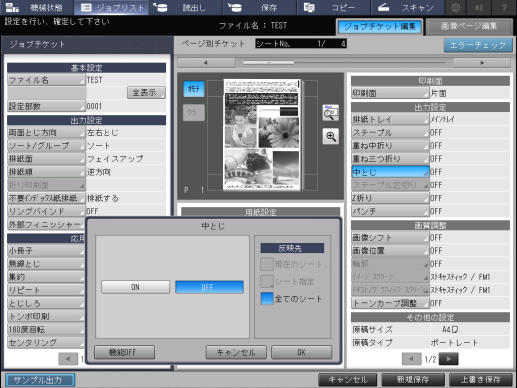Check the 全てのシート option
This screenshot has height=388, width=517.
267,299
